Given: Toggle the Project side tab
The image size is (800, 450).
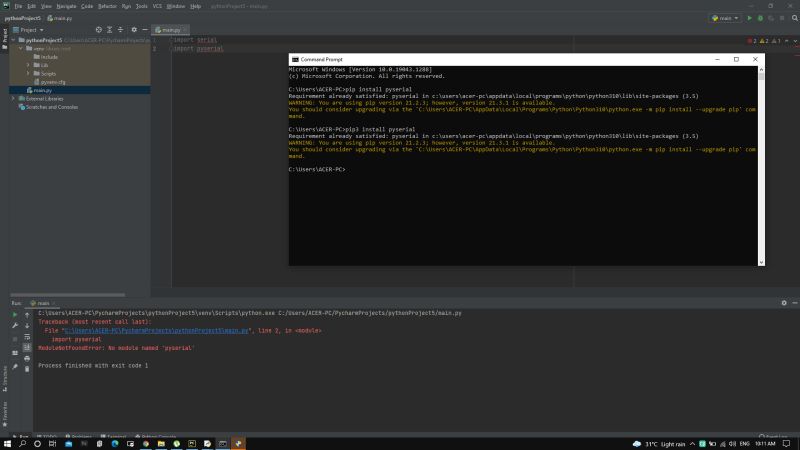Looking at the screenshot, I should tap(5, 39).
